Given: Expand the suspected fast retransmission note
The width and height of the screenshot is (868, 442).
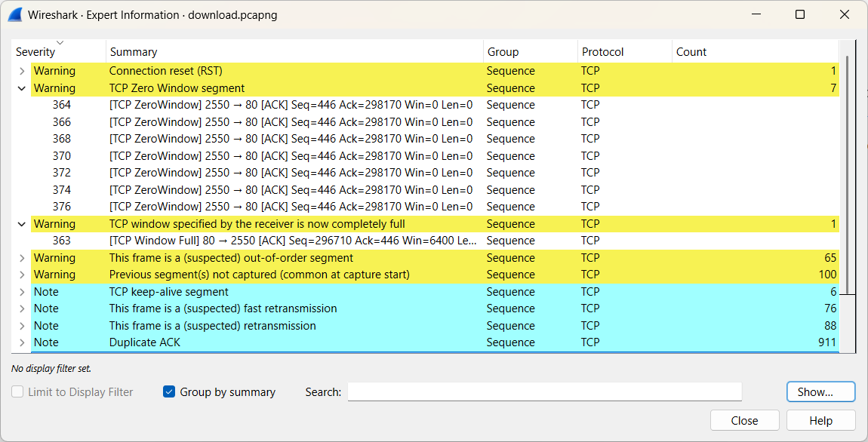Looking at the screenshot, I should click(22, 308).
